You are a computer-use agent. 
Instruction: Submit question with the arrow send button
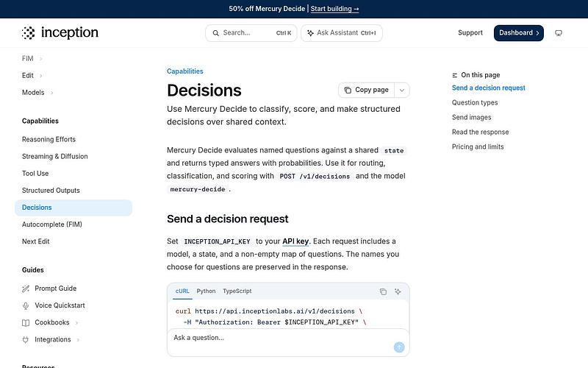click(399, 347)
